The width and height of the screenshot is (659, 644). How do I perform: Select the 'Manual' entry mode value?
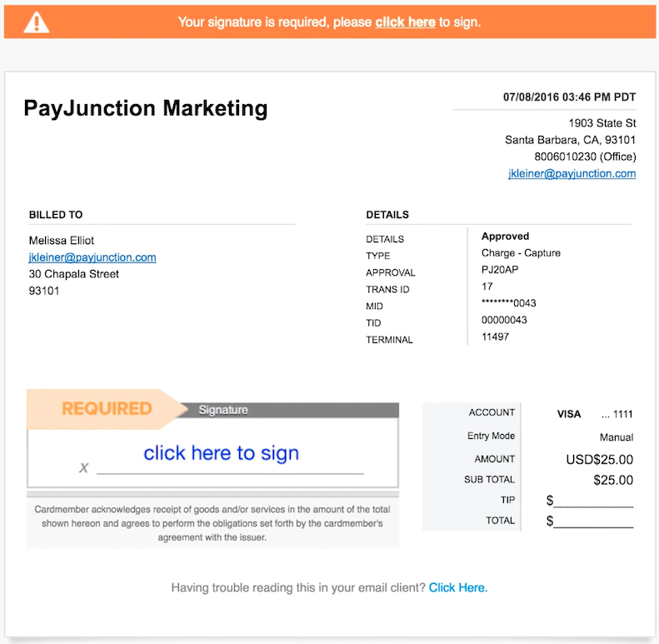pos(617,437)
